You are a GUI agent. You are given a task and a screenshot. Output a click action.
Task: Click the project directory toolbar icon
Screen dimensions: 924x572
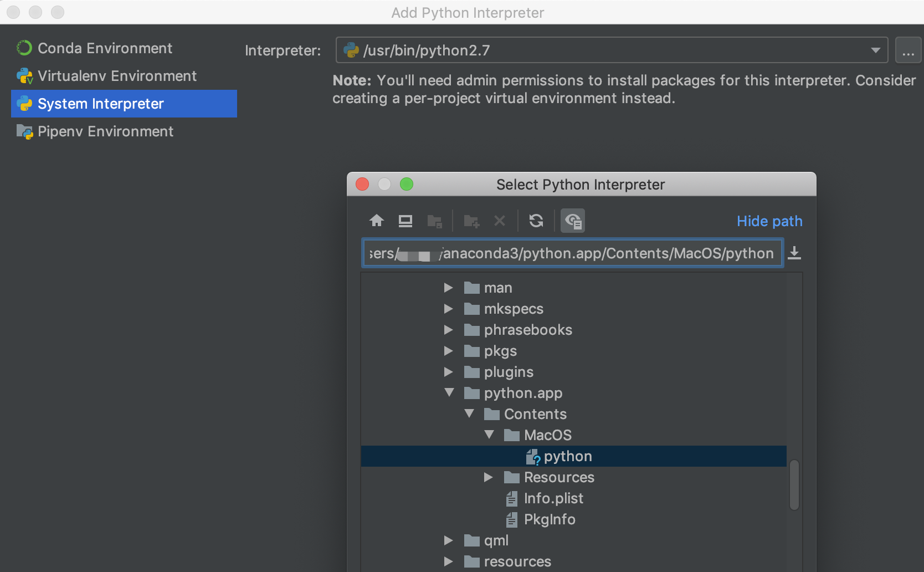(435, 221)
